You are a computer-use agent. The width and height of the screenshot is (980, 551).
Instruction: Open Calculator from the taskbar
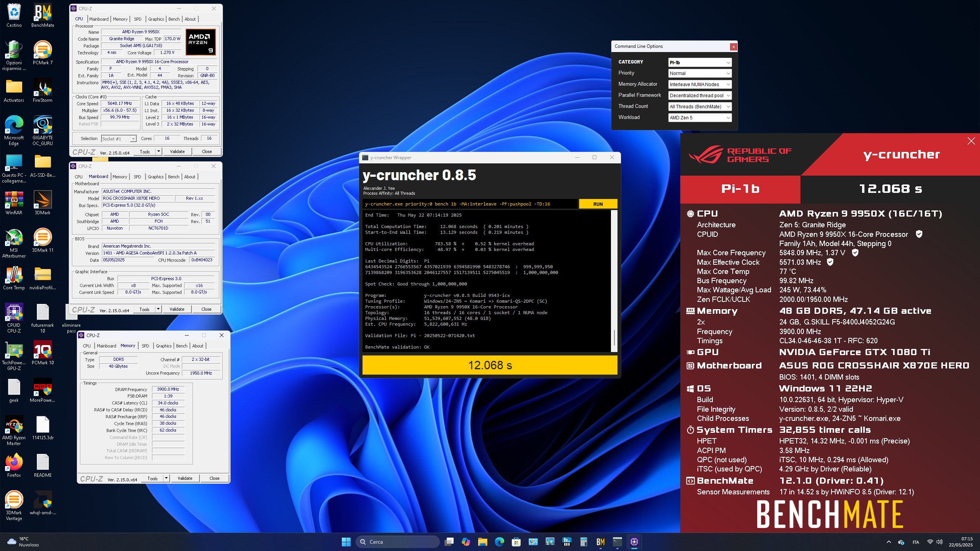point(583,542)
